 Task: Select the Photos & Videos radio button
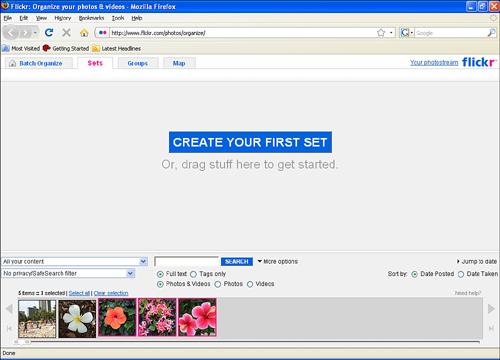pyautogui.click(x=160, y=284)
